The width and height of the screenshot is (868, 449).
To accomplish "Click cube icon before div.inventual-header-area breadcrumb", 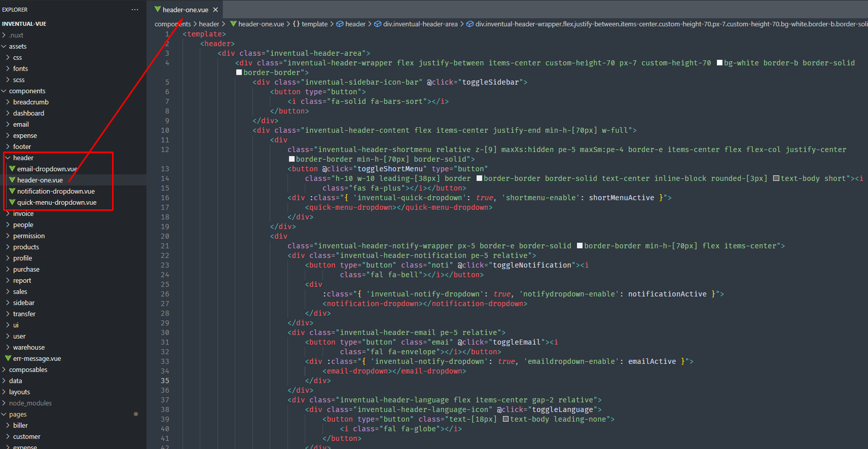I will pos(378,24).
